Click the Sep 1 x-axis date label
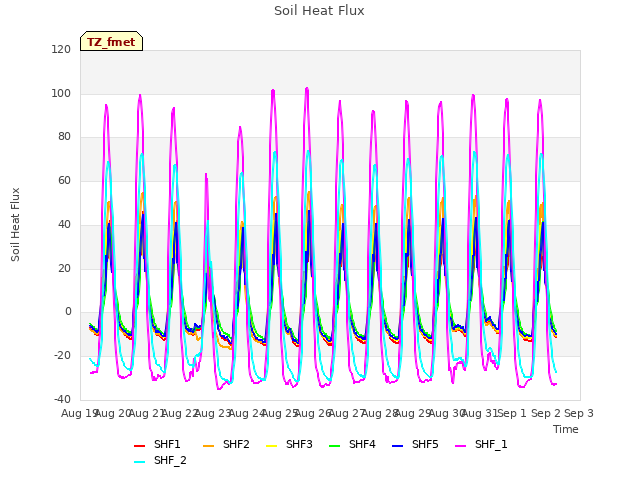Viewport: 640px width, 480px height. pos(512,413)
